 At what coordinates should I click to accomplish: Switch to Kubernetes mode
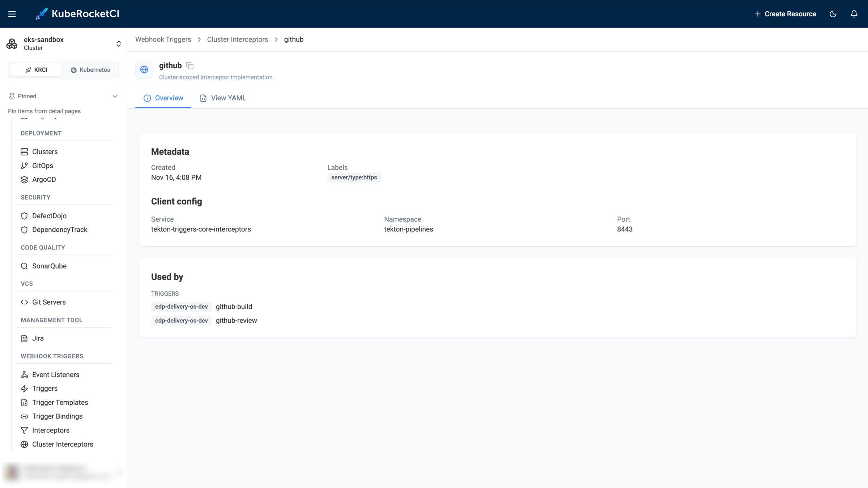pos(90,70)
